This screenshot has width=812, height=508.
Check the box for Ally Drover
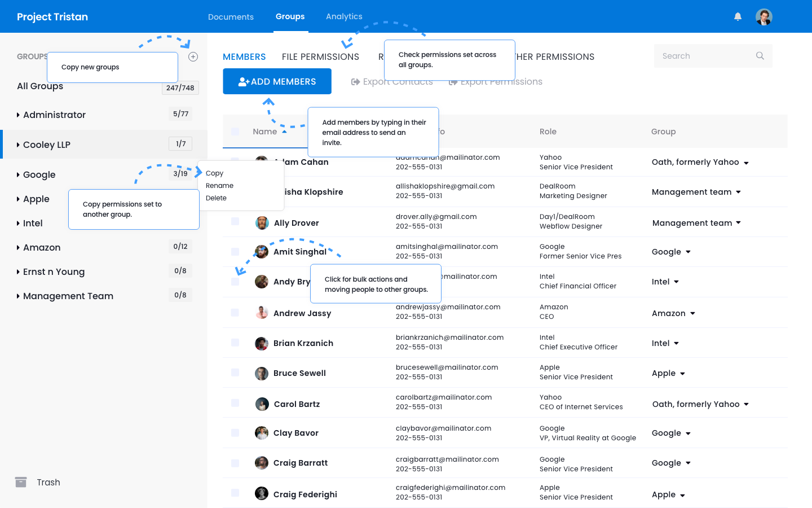(x=235, y=221)
